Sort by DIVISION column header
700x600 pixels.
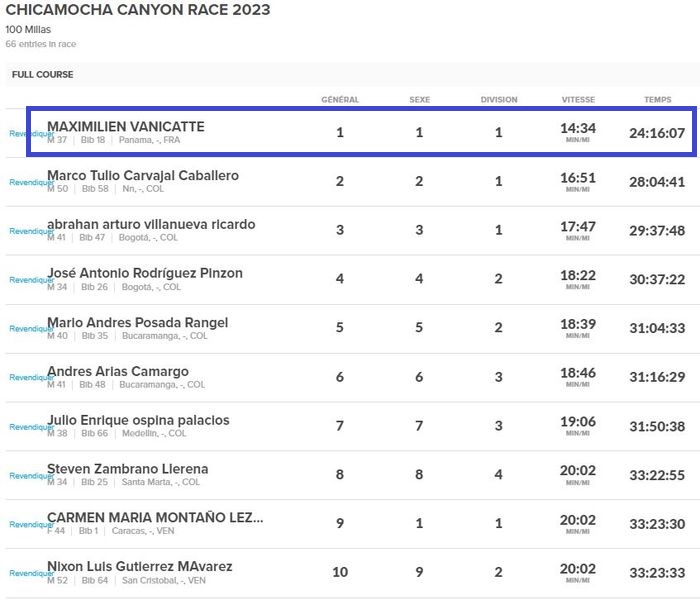click(x=499, y=100)
